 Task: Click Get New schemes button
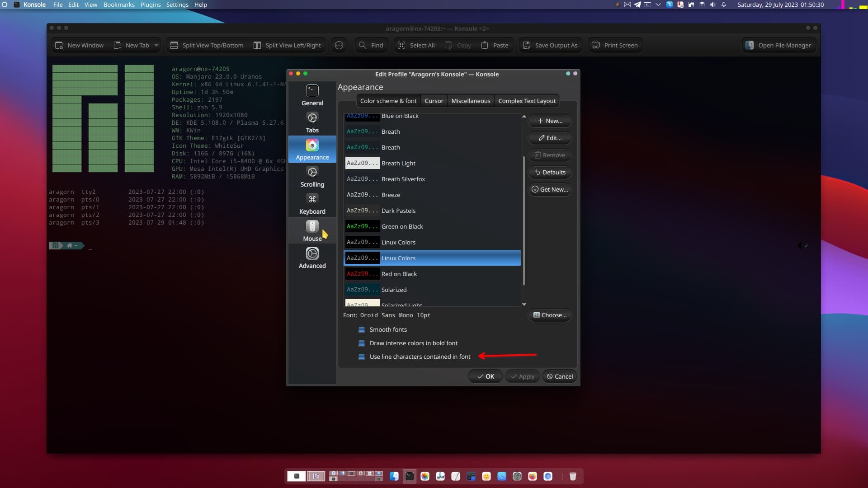click(x=550, y=189)
